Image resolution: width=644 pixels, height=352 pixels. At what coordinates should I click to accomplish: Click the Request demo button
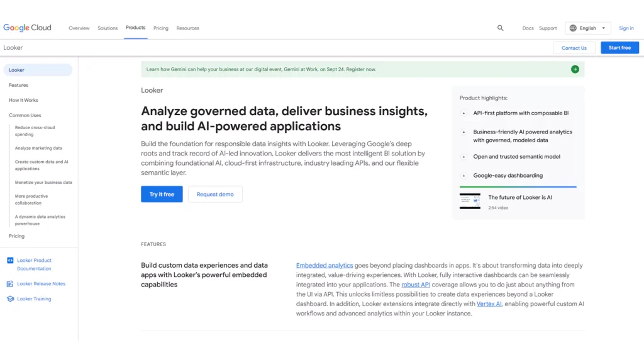pyautogui.click(x=215, y=195)
